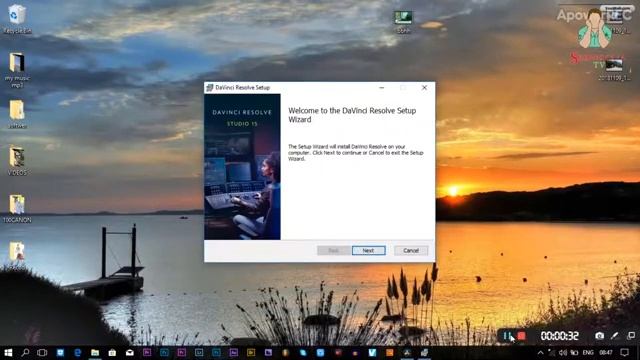Minimize the DaVinci Resolve Setup window
The image size is (640, 360).
pyautogui.click(x=382, y=87)
